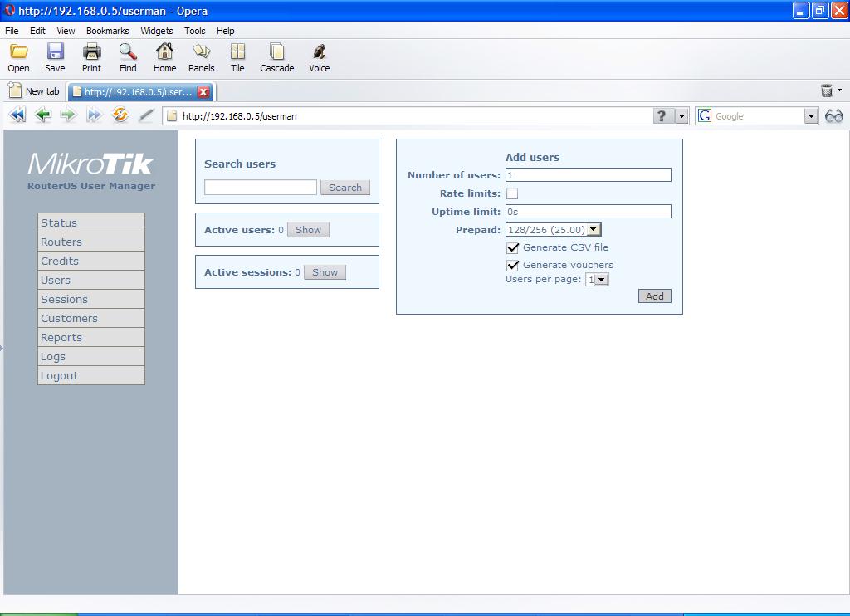Click the Print icon
This screenshot has height=616, width=850.
pyautogui.click(x=91, y=51)
